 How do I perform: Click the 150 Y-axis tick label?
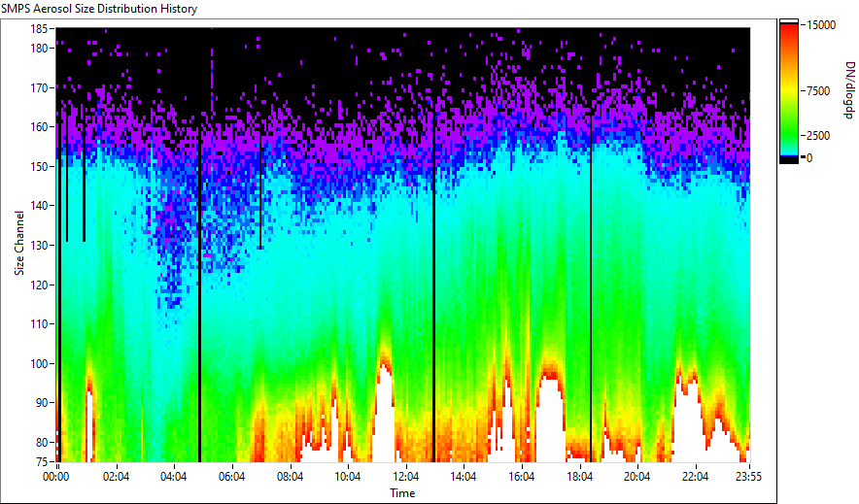pyautogui.click(x=39, y=166)
